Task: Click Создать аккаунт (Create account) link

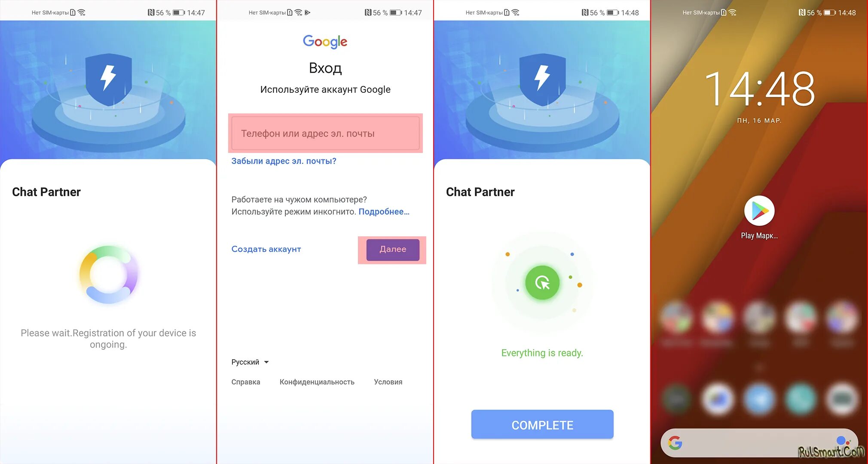Action: (266, 249)
